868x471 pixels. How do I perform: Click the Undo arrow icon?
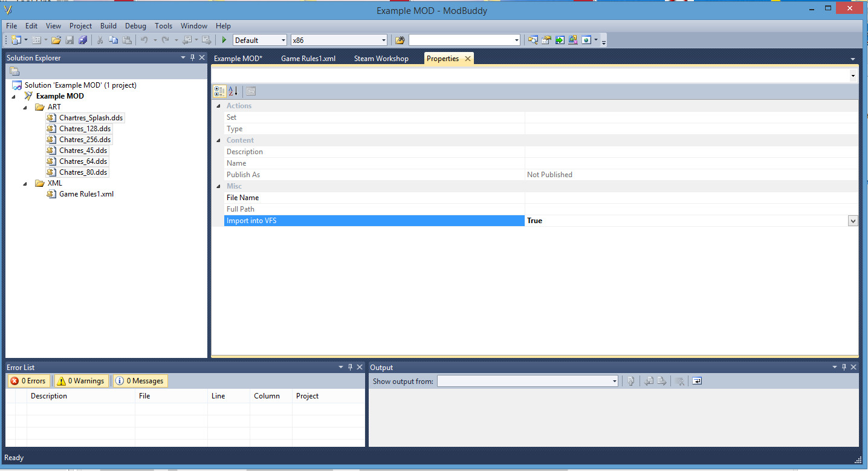[144, 40]
